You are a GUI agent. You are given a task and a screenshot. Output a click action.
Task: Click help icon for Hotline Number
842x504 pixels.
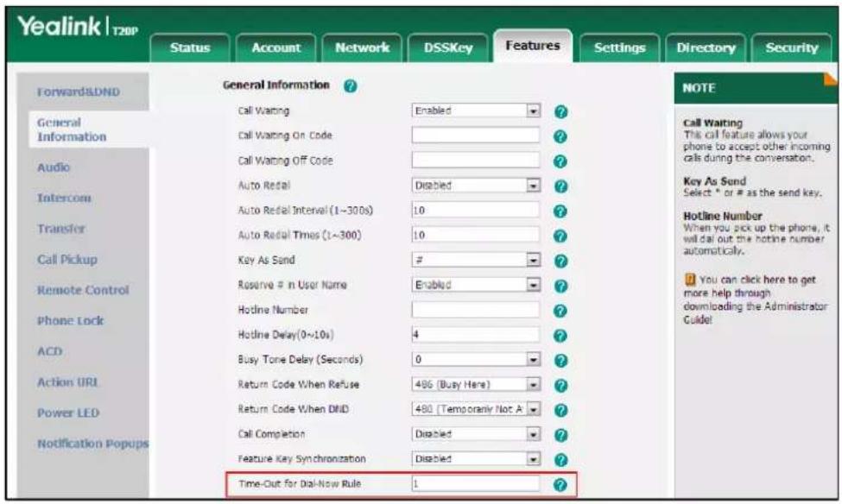click(x=560, y=311)
